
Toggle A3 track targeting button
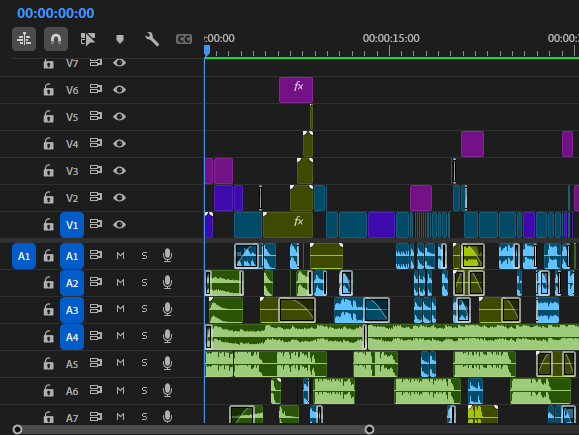(72, 310)
